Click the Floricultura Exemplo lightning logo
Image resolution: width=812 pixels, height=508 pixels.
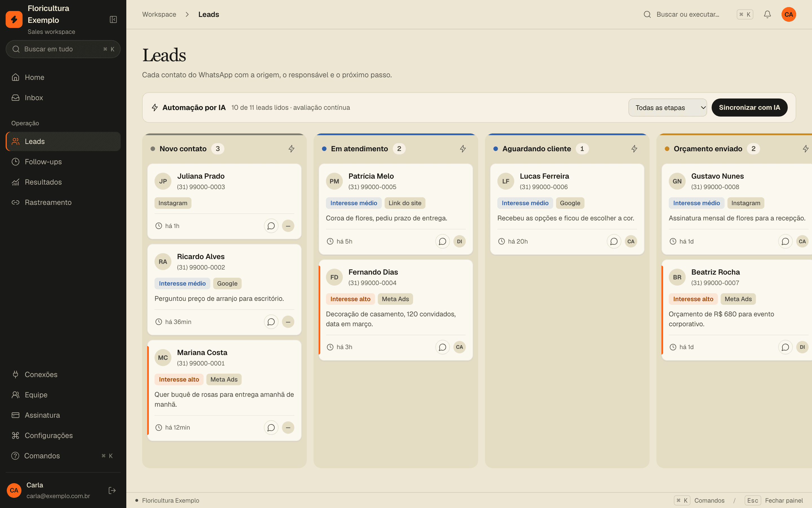pos(14,19)
